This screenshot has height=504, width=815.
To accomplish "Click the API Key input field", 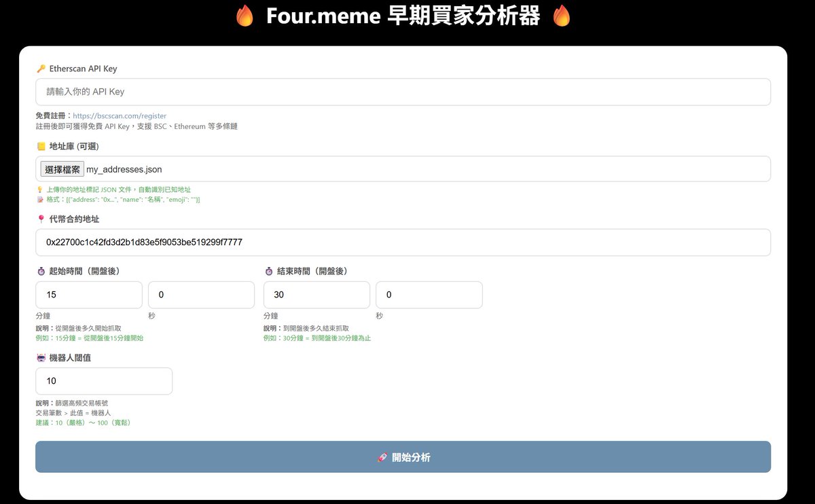I will pyautogui.click(x=402, y=90).
